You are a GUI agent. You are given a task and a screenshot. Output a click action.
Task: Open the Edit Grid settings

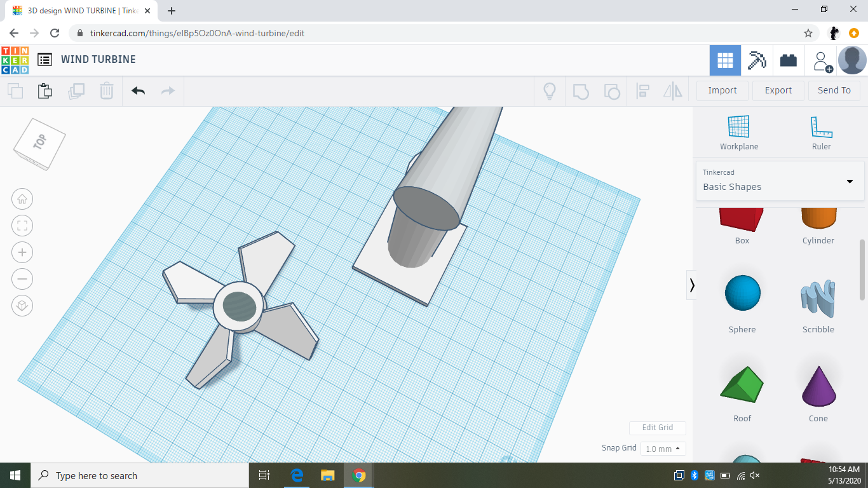(x=657, y=428)
